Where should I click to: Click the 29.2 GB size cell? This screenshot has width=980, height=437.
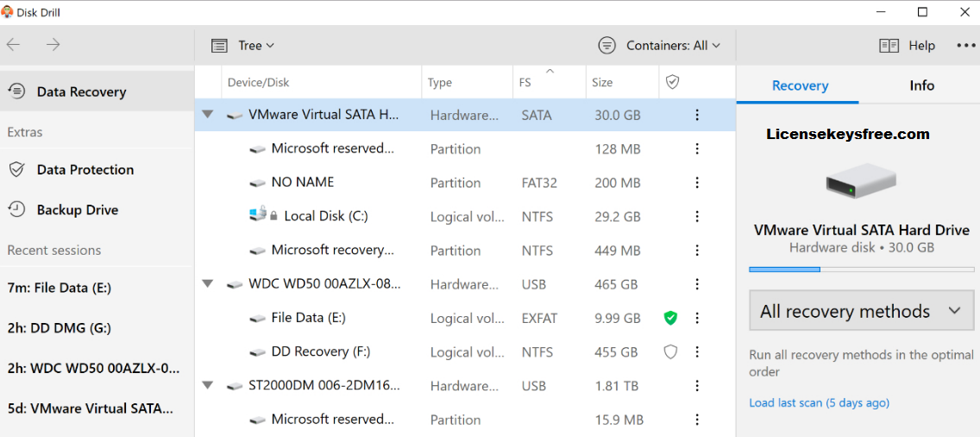618,217
